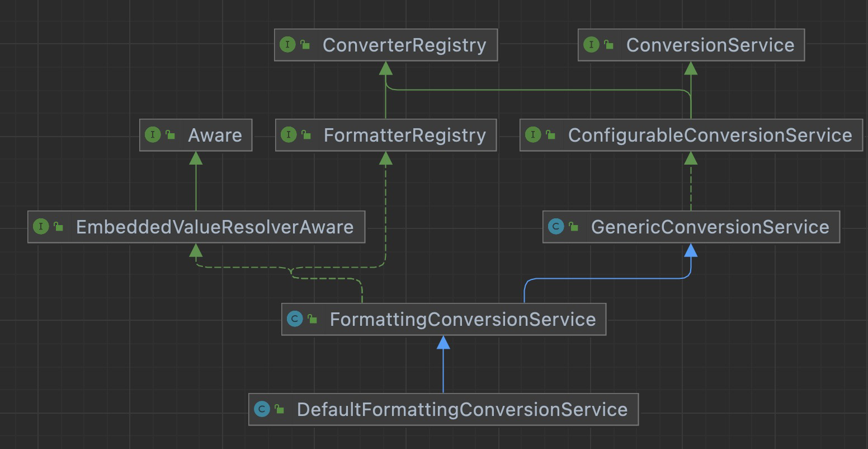
Task: Click the lock icon on ConfigurableConversionService node
Action: click(551, 135)
